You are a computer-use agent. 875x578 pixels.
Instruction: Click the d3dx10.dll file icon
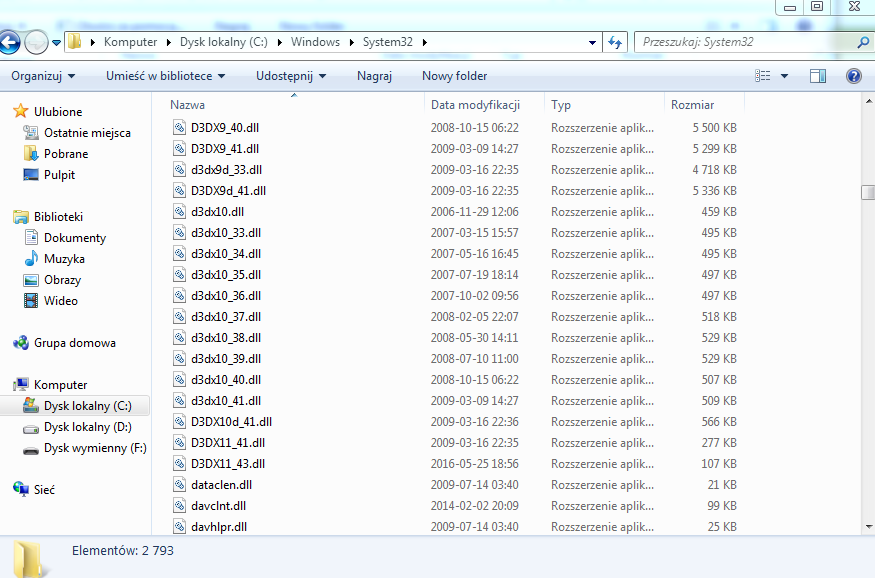[179, 212]
